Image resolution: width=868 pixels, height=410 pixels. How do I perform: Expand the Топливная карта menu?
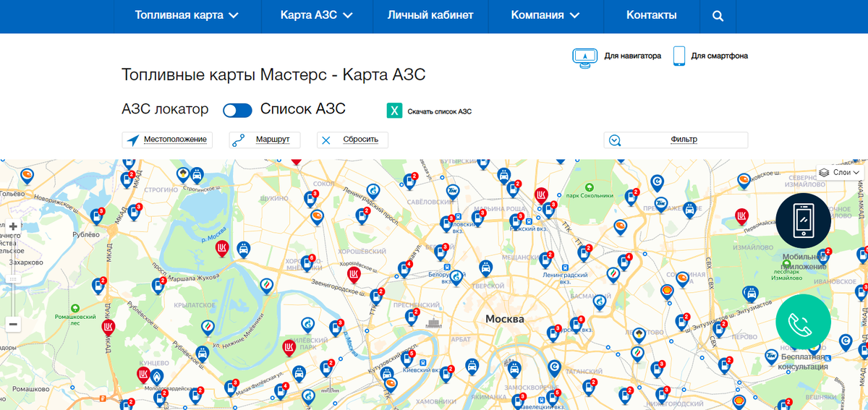[187, 16]
